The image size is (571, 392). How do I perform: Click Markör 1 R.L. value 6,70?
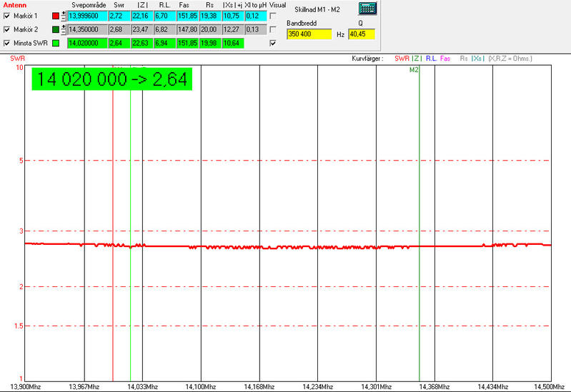coord(164,16)
